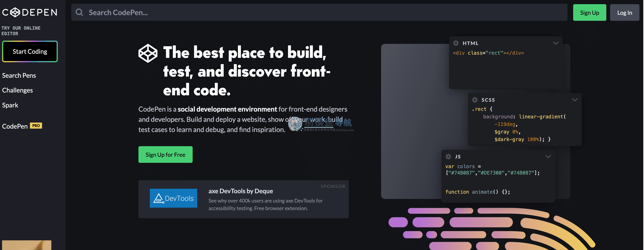Open CodePen PRO page from sidebar
The width and height of the screenshot is (644, 250).
(x=22, y=126)
